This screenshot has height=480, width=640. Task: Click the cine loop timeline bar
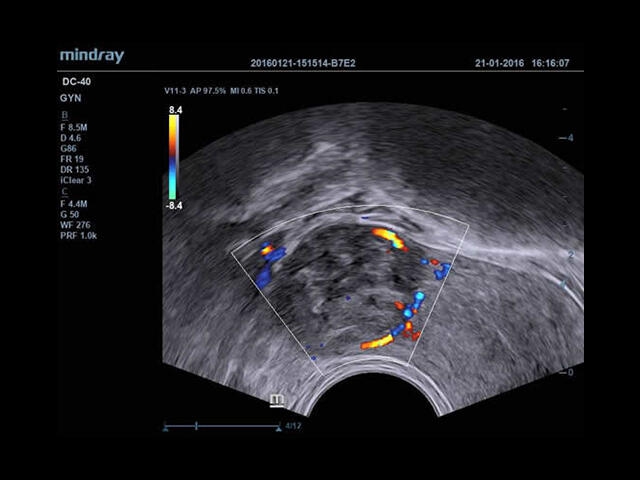222,427
